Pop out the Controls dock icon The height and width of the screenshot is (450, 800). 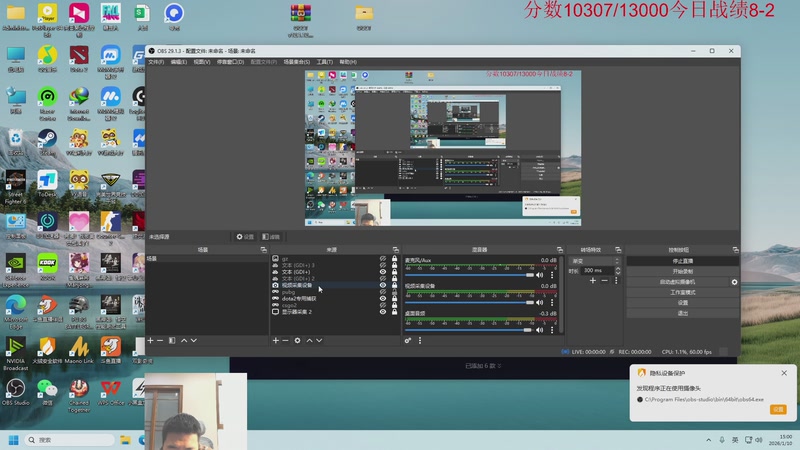(735, 250)
